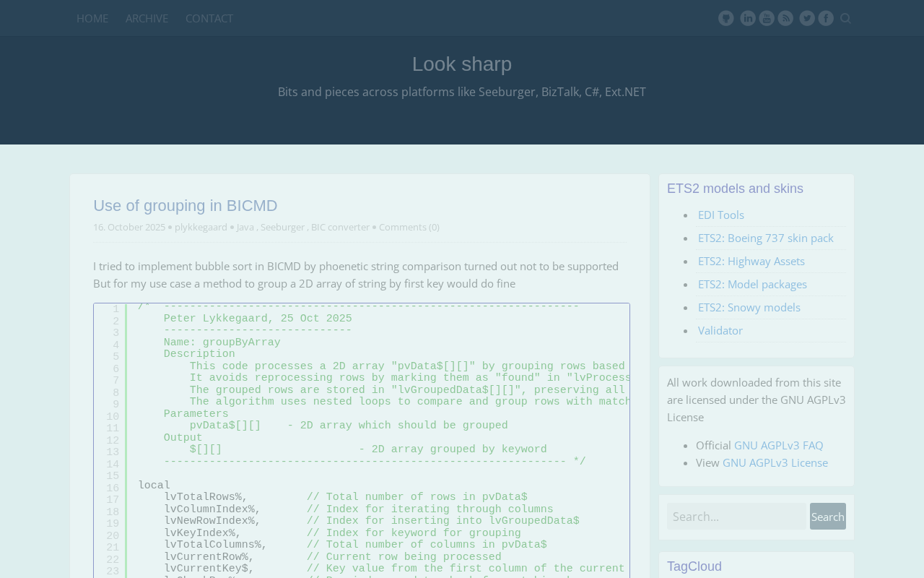Open the Seeburger category link

pos(283,227)
